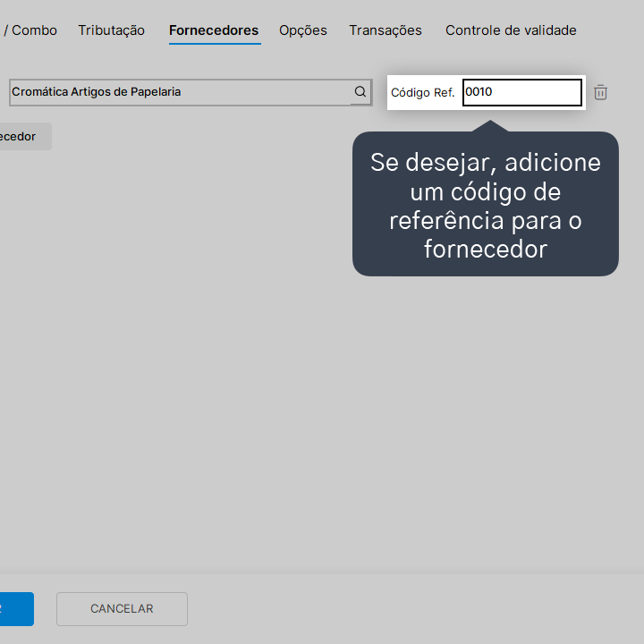Open Controle de validade tab
644x644 pixels.
[511, 30]
